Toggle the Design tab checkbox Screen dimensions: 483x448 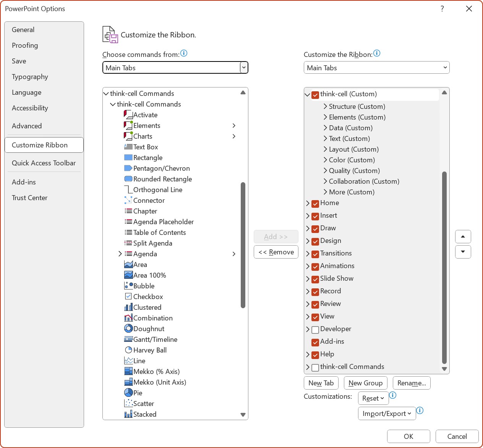[x=315, y=241]
